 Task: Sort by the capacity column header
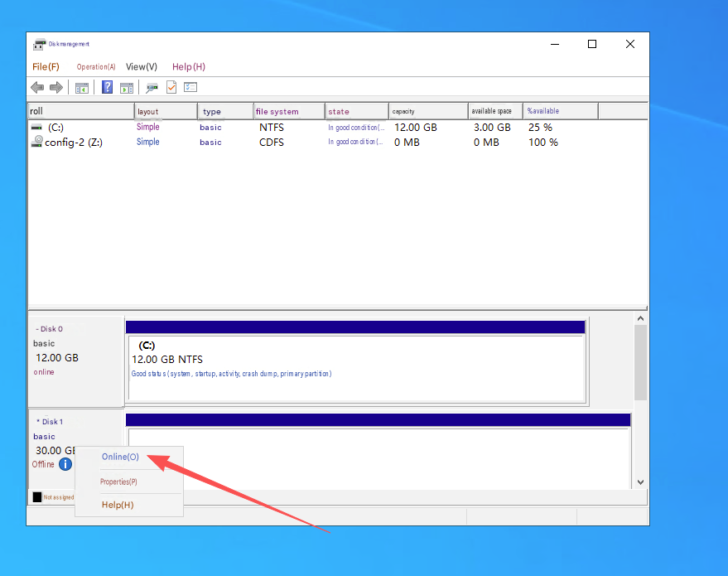(428, 112)
